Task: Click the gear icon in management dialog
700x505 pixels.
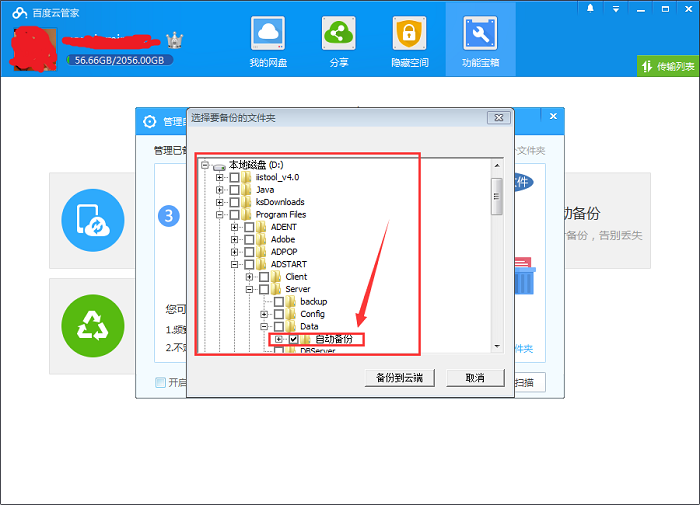Action: click(x=150, y=121)
